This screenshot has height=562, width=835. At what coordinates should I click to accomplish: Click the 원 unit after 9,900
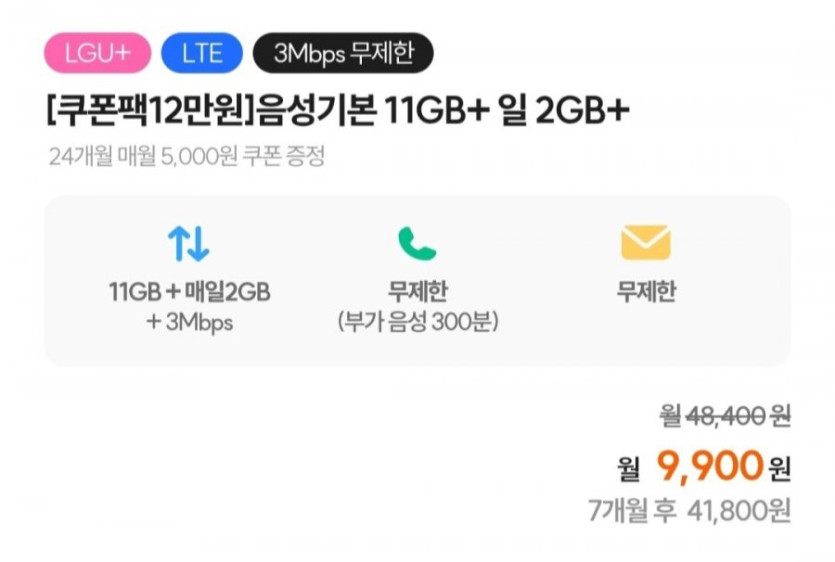(779, 469)
